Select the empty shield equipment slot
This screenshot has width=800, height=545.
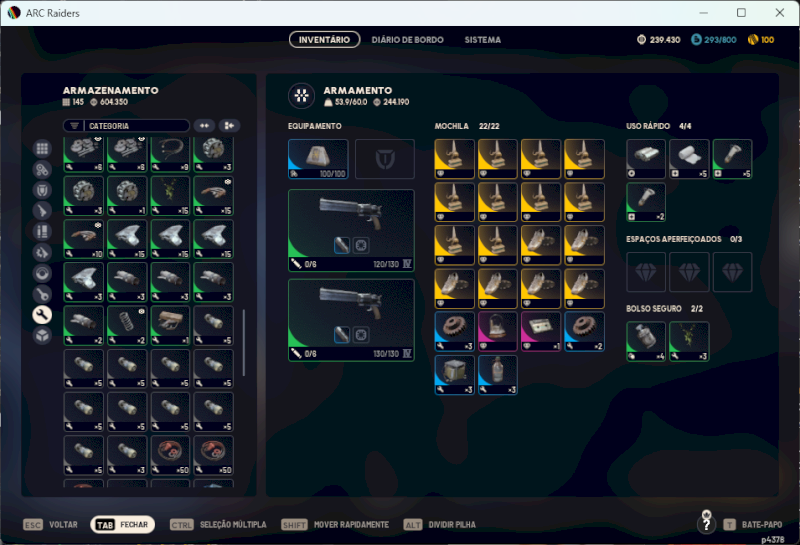385,159
